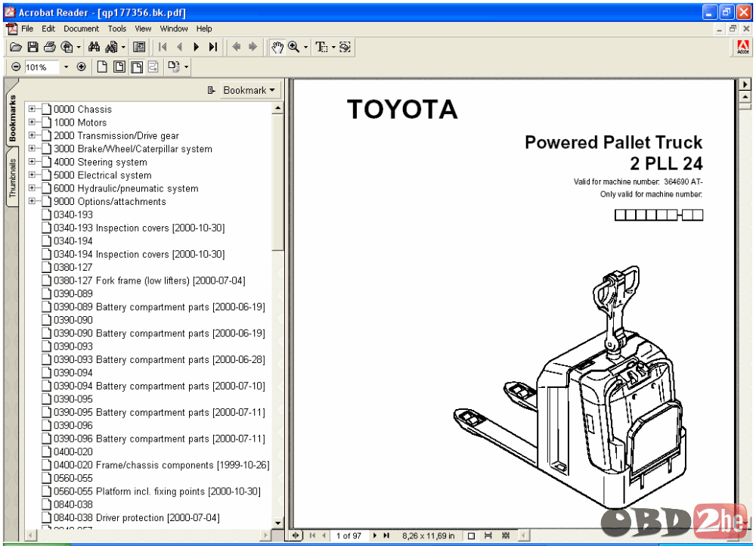Set Actual Size page view
The height and width of the screenshot is (546, 756).
[x=102, y=67]
